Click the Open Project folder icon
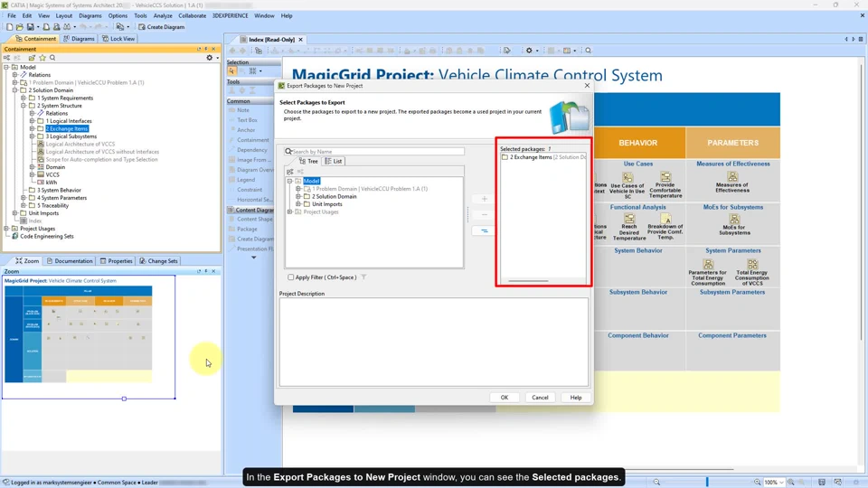Image resolution: width=868 pixels, height=488 pixels. (20, 26)
